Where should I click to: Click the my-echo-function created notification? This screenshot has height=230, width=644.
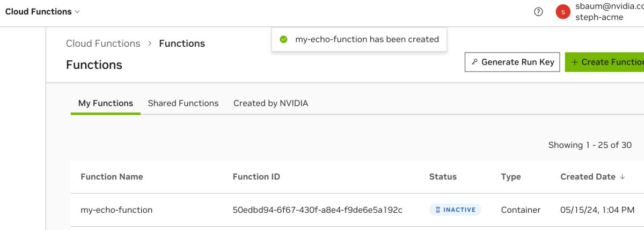367,39
